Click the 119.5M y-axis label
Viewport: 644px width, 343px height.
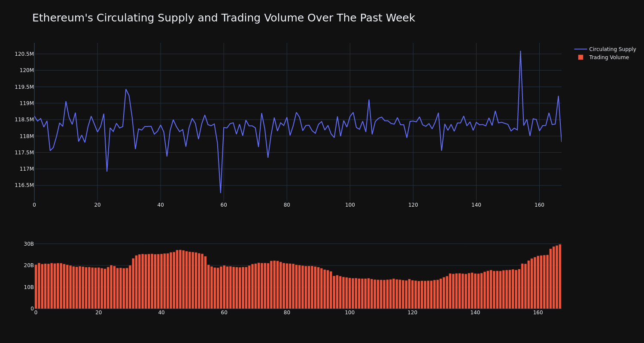(x=24, y=87)
